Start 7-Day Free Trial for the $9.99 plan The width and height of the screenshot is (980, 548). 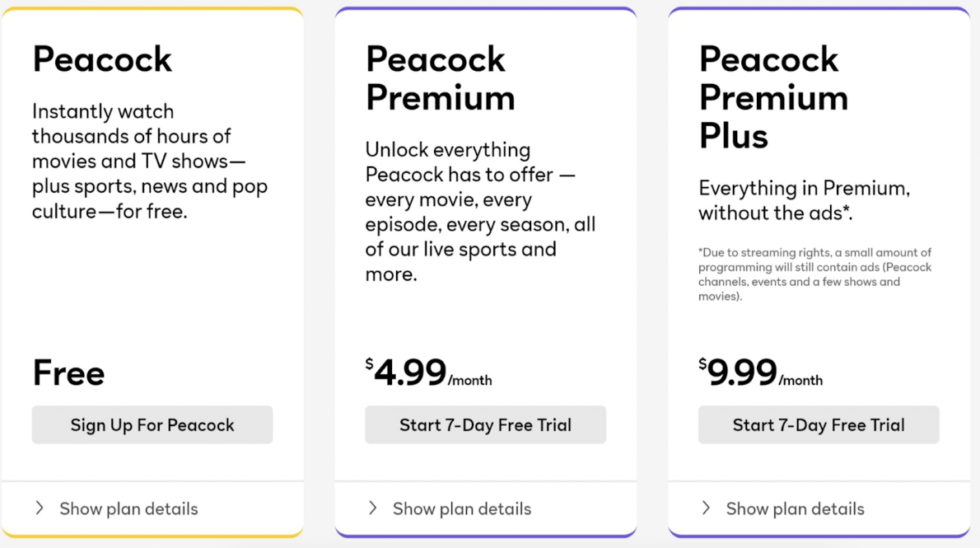[x=818, y=425]
